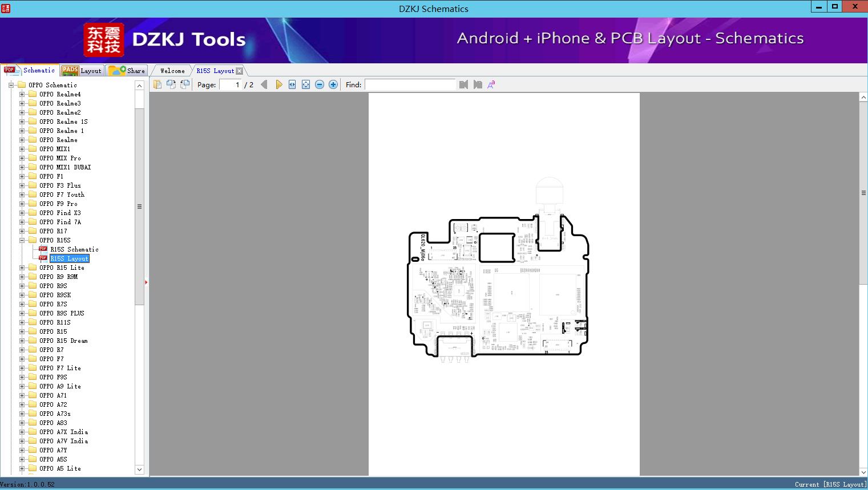Zoom in with the plus icon
This screenshot has height=490, width=868.
tap(333, 84)
